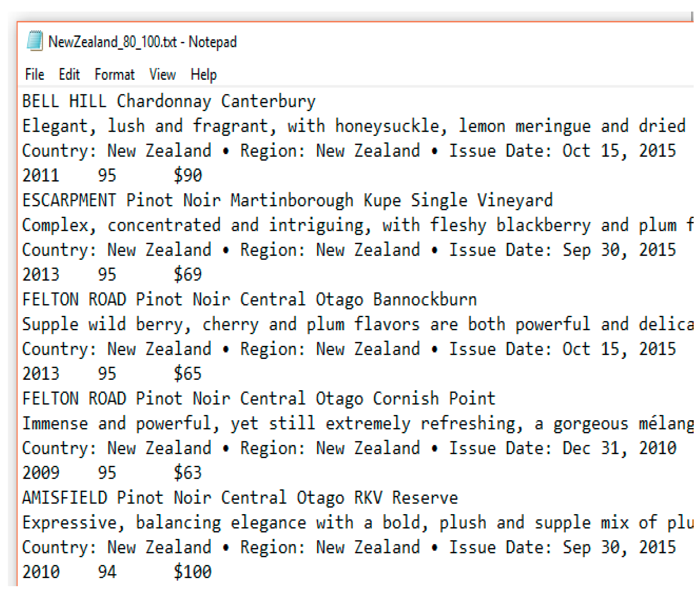Screen dimensions: 700x594
Task: Click the 'AMISFIELD Pinot Noir Central Otago RKV Reserve' line
Action: coord(240,498)
